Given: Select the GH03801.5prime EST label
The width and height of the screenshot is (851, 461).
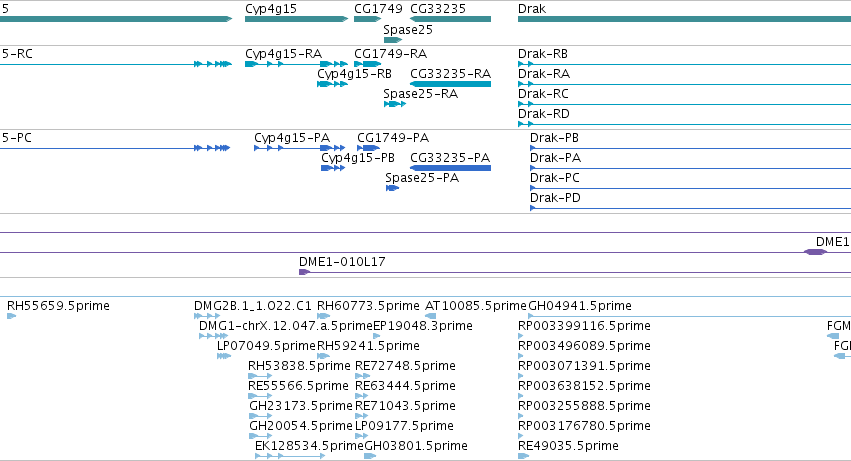Looking at the screenshot, I should click(x=416, y=446).
